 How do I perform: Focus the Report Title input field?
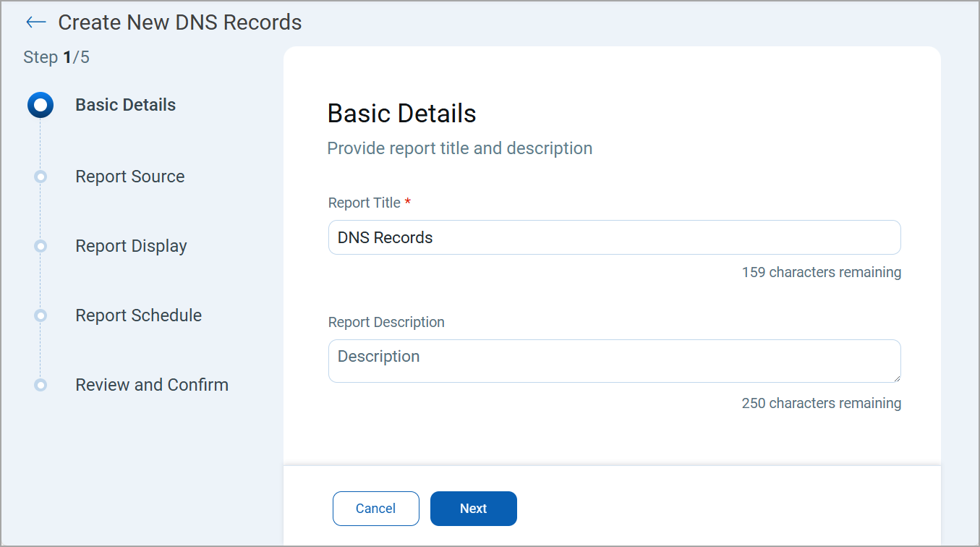click(614, 237)
